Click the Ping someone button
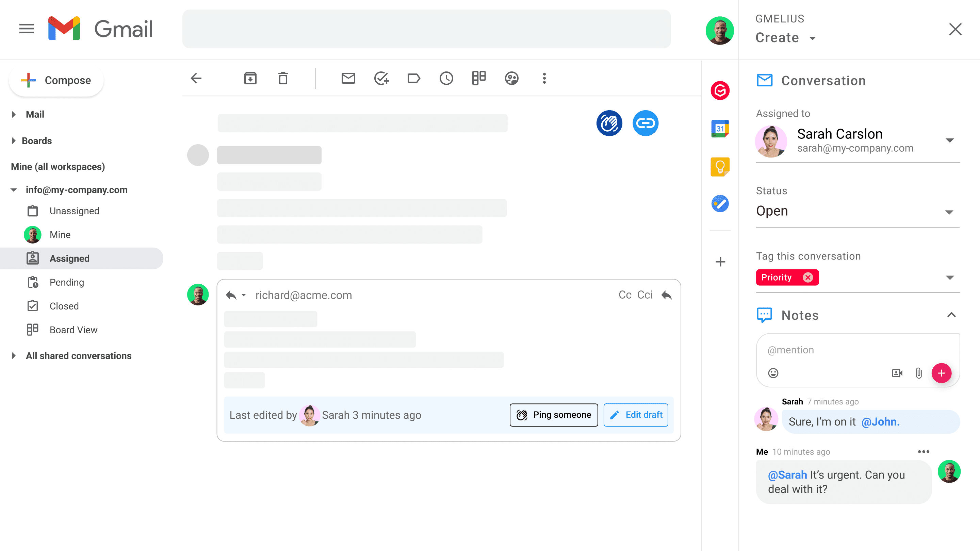 coord(554,414)
